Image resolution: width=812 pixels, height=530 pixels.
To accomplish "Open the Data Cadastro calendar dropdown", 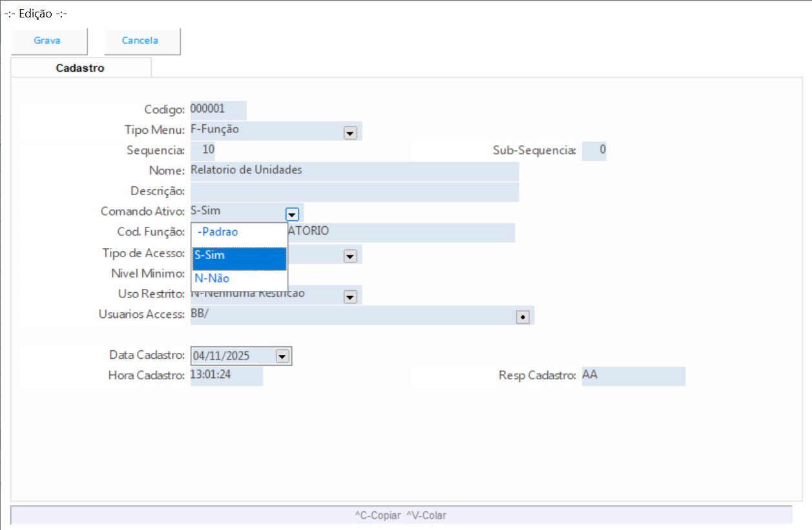I will 282,356.
